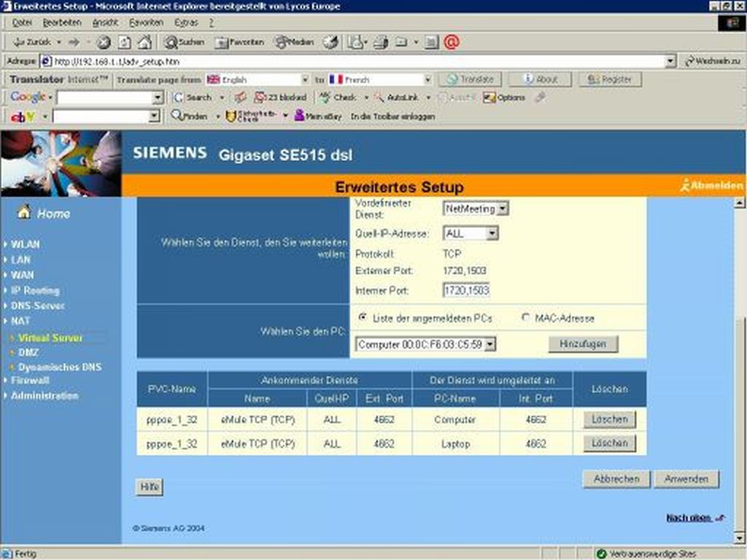
Task: Open the Ansicht menu
Action: [x=105, y=23]
